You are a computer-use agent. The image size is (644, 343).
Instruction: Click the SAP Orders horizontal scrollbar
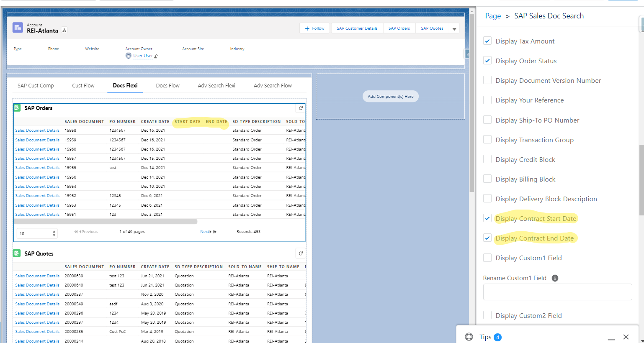(x=106, y=221)
